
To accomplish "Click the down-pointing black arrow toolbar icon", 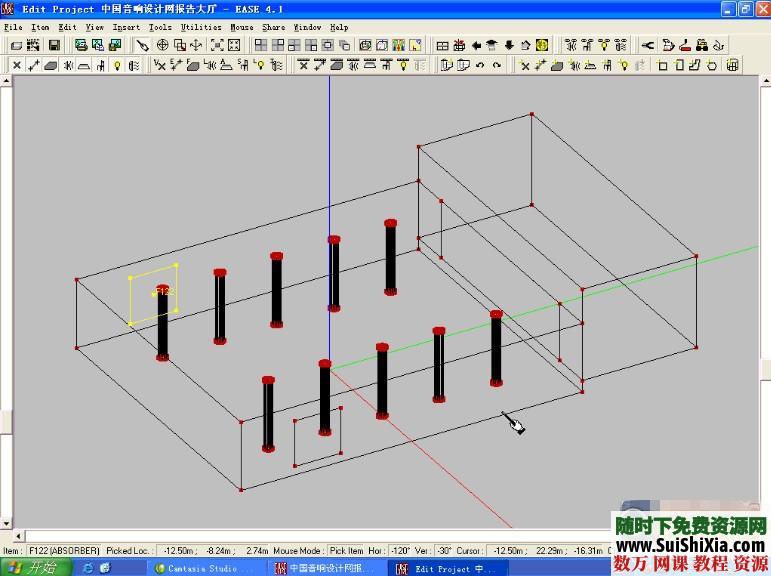I will (508, 45).
